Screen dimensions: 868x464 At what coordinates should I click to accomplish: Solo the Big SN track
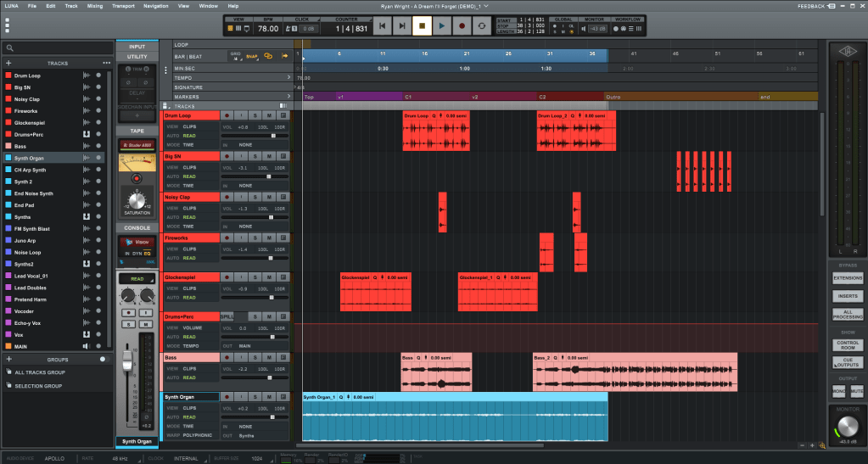coord(255,157)
